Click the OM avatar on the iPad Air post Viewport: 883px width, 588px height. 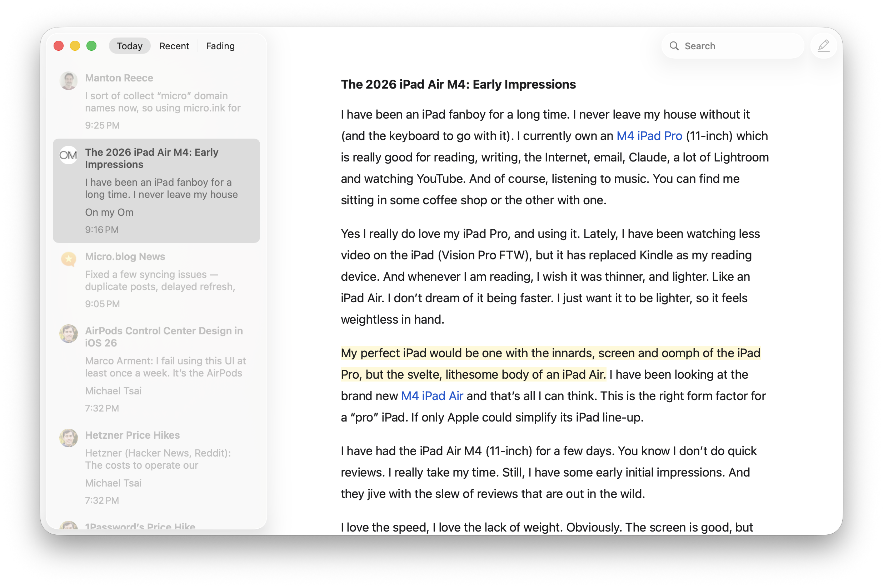[68, 155]
